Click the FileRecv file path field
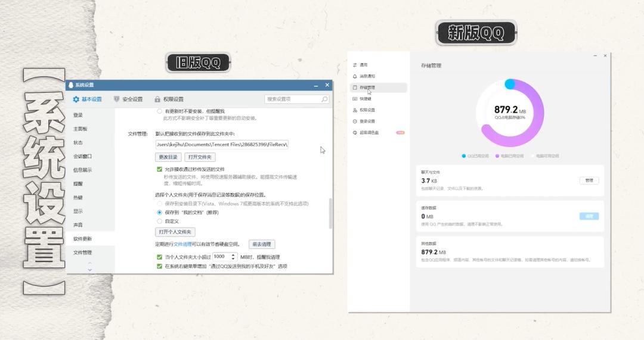This screenshot has width=644, height=340. click(222, 144)
